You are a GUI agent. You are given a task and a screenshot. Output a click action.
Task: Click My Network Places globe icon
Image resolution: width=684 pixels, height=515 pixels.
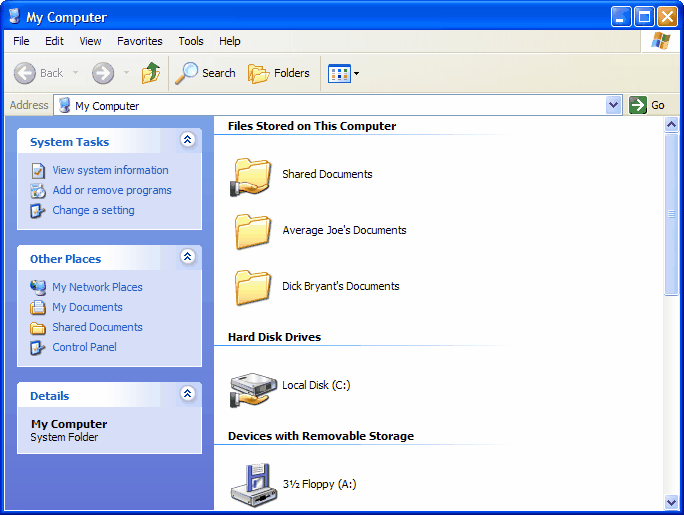[38, 287]
